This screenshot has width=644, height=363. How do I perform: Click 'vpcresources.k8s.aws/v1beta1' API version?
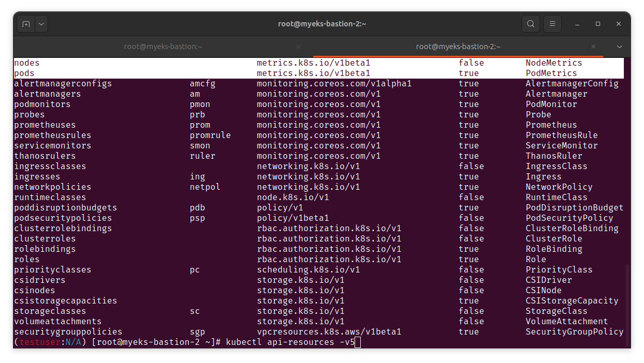329,331
